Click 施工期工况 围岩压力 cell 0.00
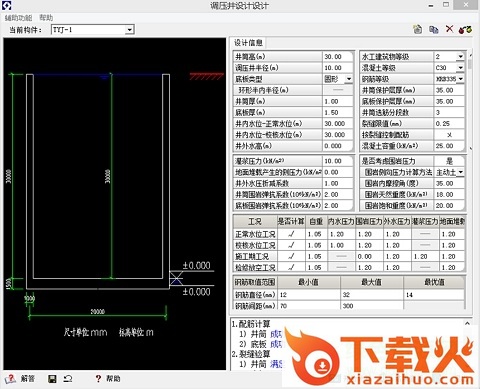 (369, 256)
